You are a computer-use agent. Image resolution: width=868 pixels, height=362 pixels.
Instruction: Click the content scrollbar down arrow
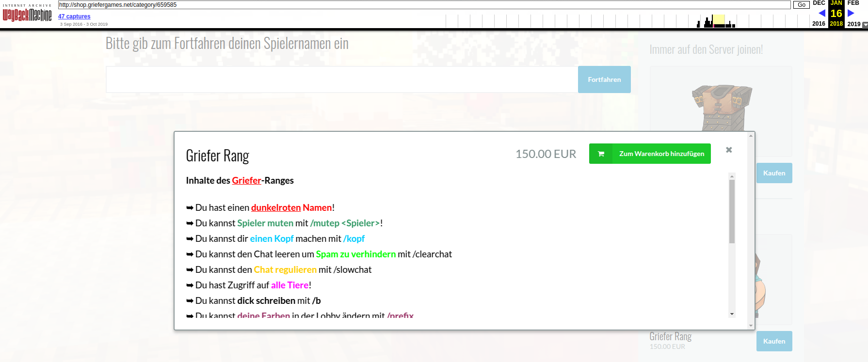732,314
